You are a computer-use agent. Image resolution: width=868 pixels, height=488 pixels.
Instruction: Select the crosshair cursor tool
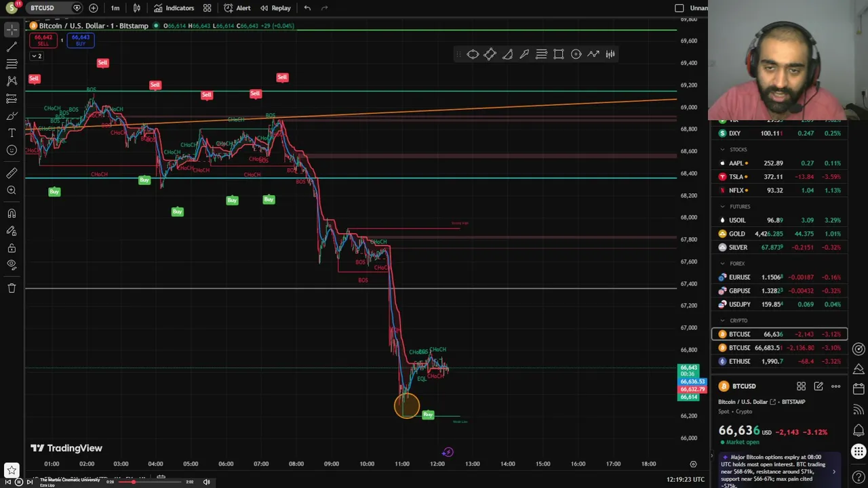click(12, 30)
